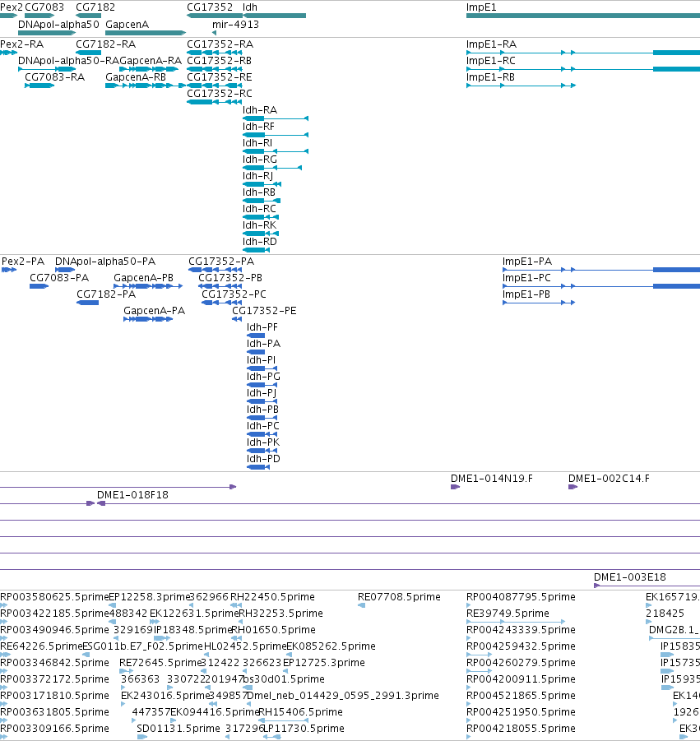
Task: Click EST SD01131.5prime
Action: click(x=178, y=728)
